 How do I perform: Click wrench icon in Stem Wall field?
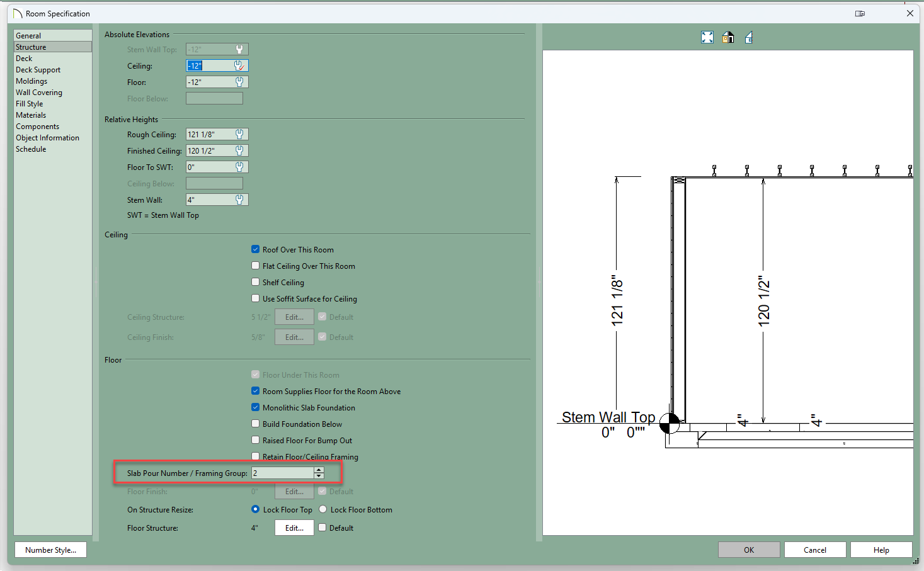point(239,200)
